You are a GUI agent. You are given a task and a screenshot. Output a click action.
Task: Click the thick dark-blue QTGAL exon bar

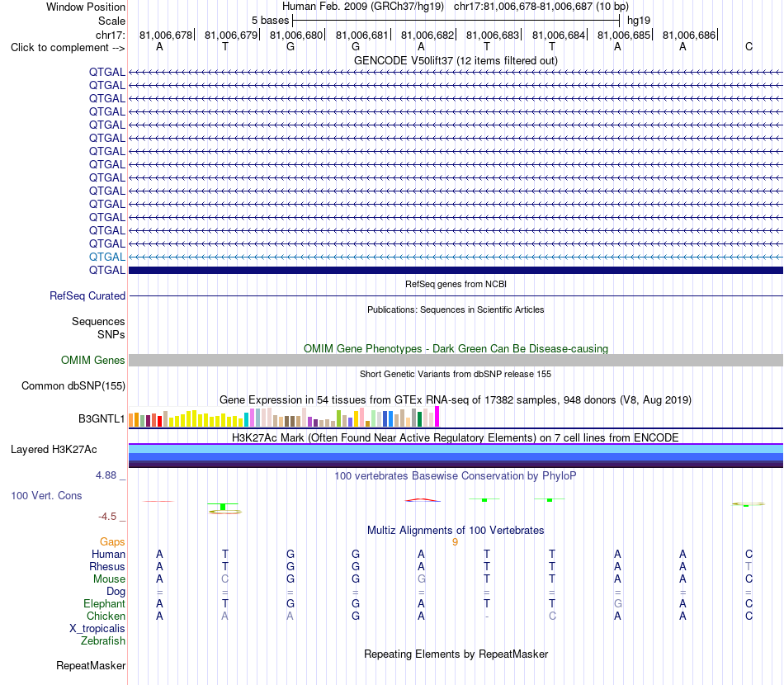tap(456, 270)
